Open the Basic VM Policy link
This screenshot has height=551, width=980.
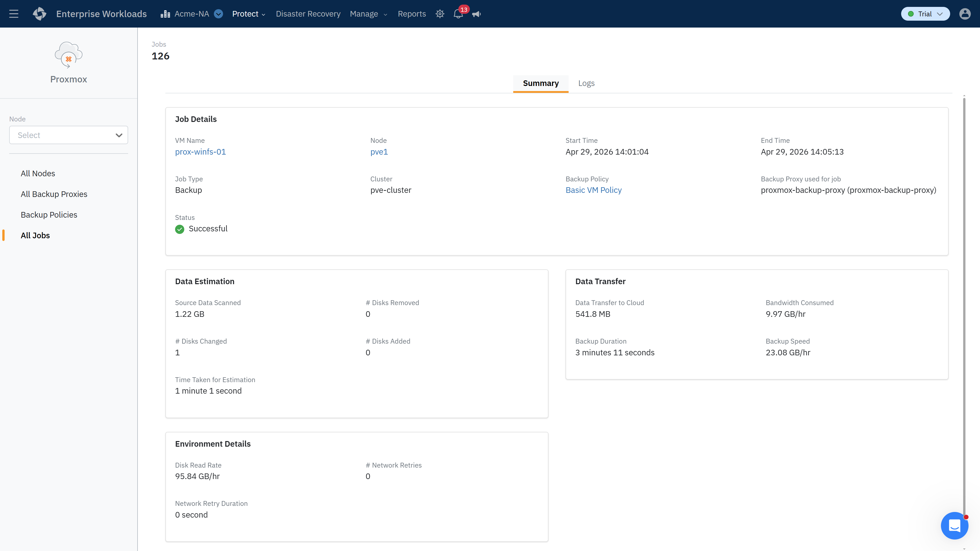click(593, 190)
